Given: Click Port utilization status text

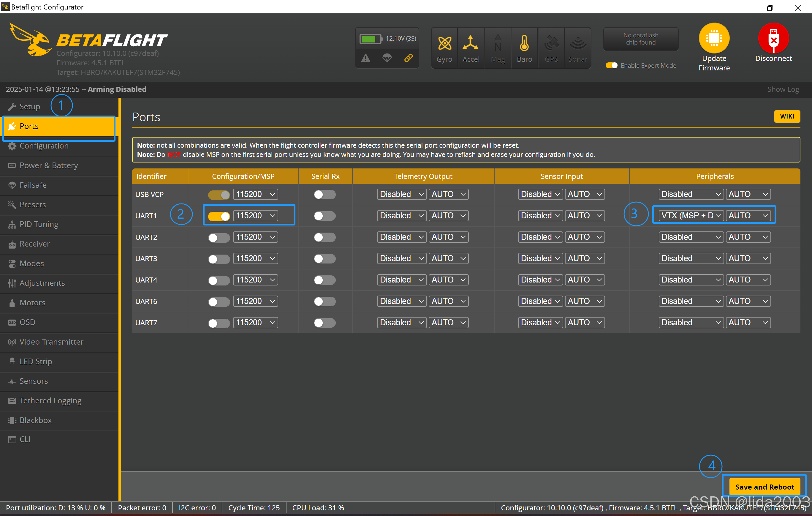Looking at the screenshot, I should (56, 508).
